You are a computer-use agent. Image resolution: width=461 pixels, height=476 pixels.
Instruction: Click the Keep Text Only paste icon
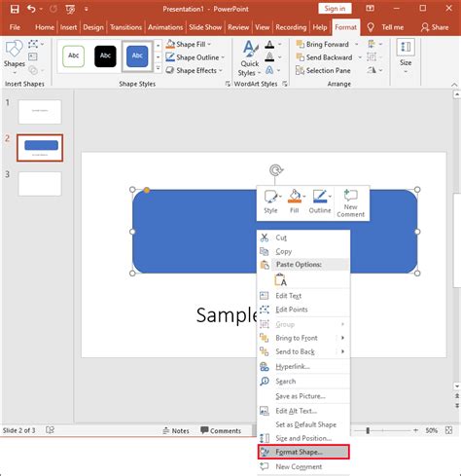281,280
